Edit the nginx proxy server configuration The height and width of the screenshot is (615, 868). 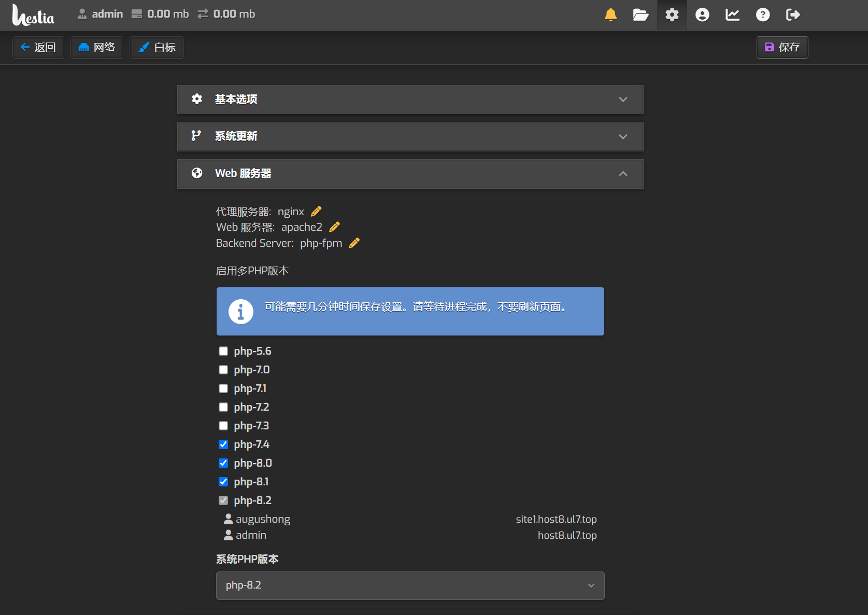point(316,212)
